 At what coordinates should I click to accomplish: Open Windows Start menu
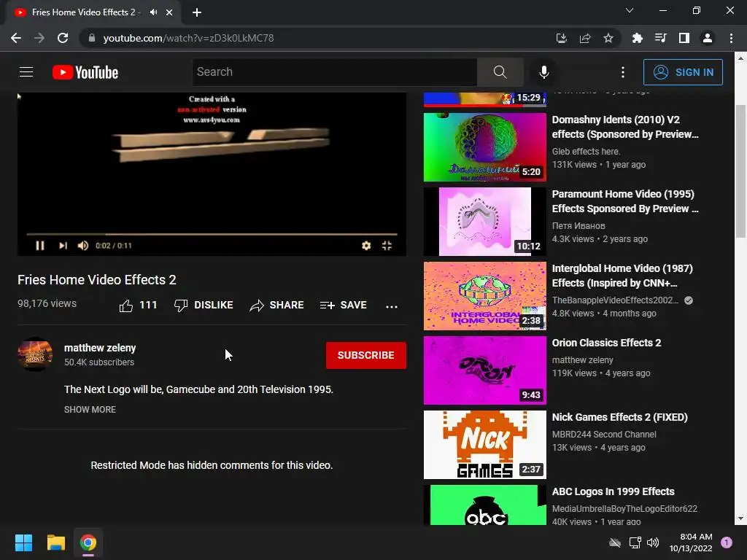[x=23, y=542]
